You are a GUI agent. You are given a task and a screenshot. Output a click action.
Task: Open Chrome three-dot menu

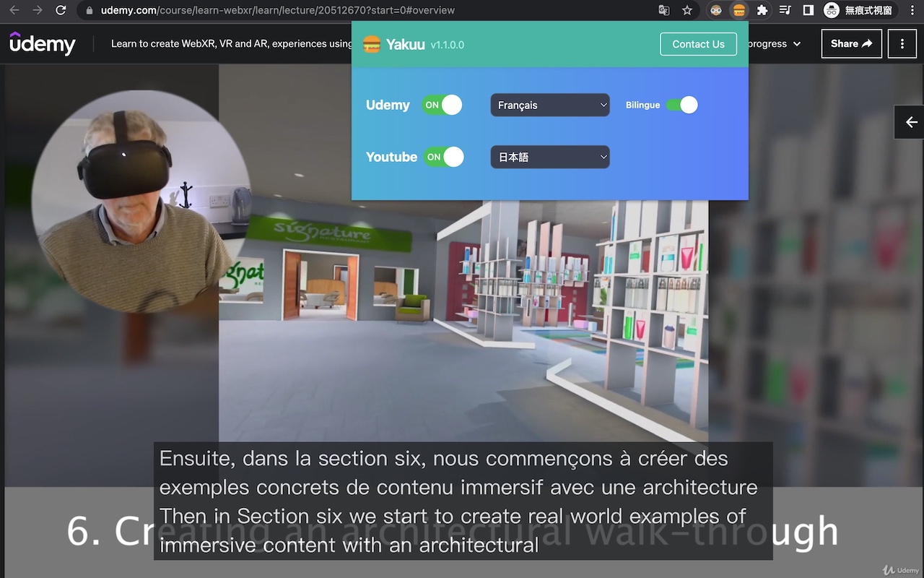[912, 11]
